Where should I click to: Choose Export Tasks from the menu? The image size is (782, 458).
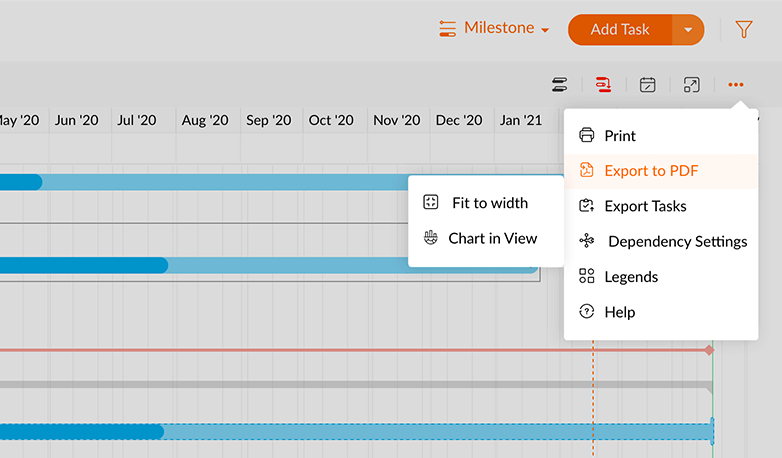coord(645,206)
